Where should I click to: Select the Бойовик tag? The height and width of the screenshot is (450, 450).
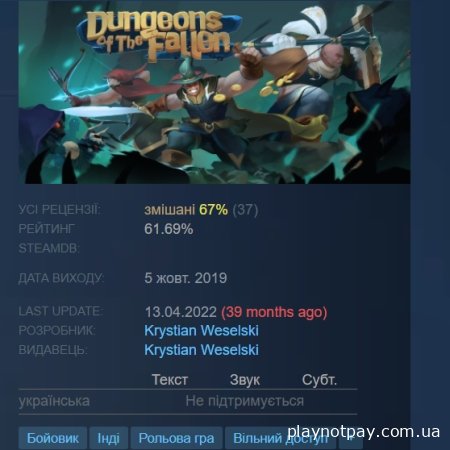(x=53, y=438)
